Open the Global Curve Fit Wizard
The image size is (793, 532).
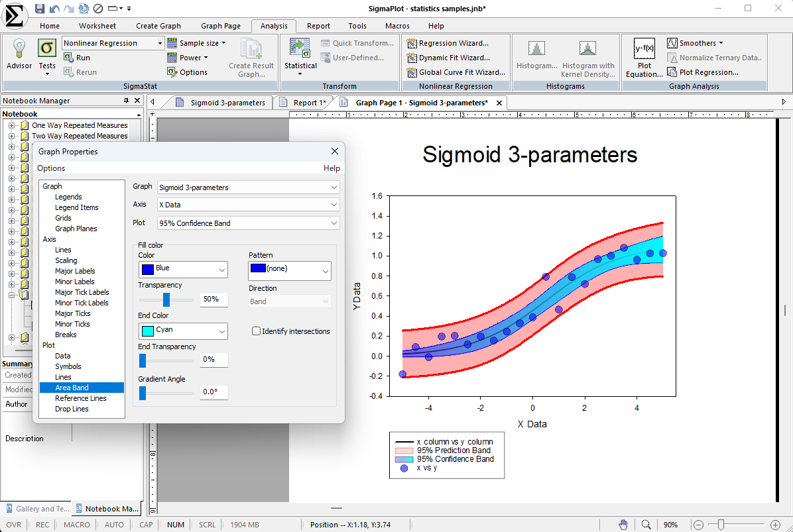[x=456, y=72]
